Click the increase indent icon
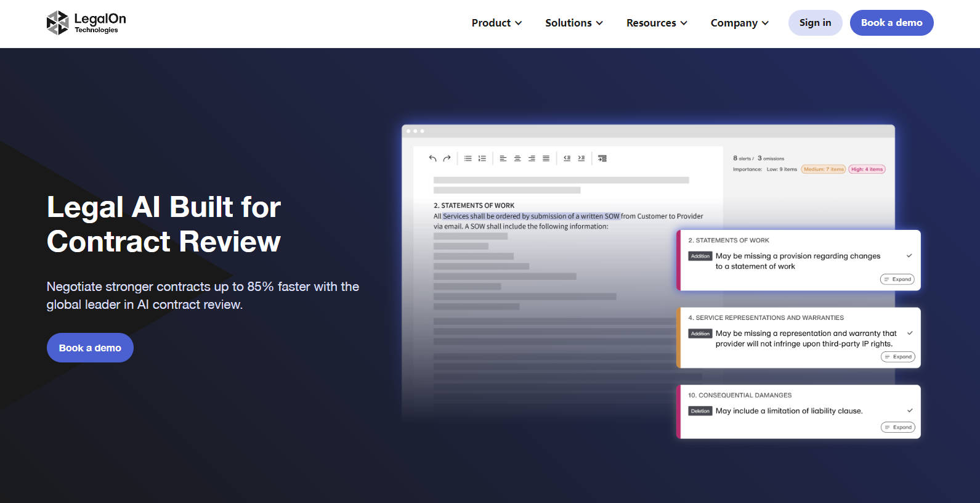980x503 pixels. (x=581, y=158)
